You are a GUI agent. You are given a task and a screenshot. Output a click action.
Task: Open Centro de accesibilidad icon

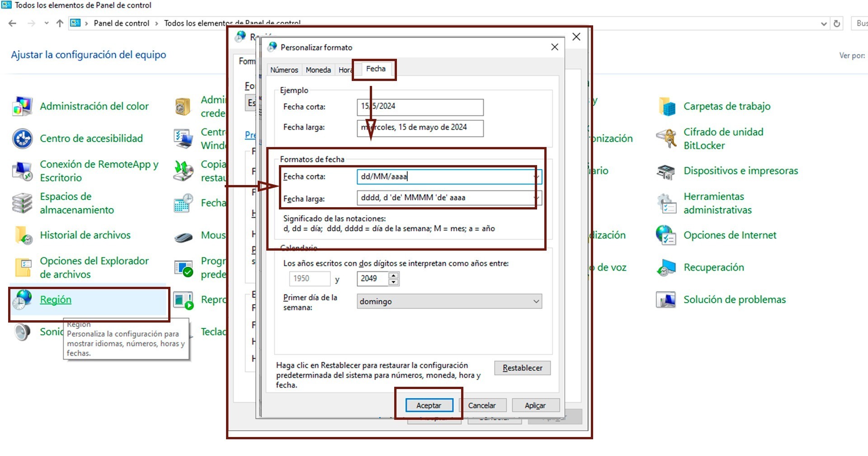(22, 138)
